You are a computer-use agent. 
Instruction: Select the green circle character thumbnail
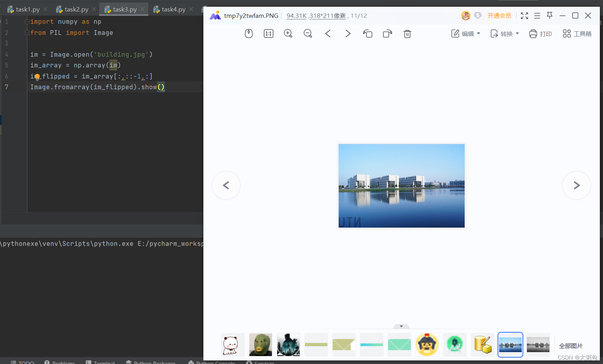455,345
